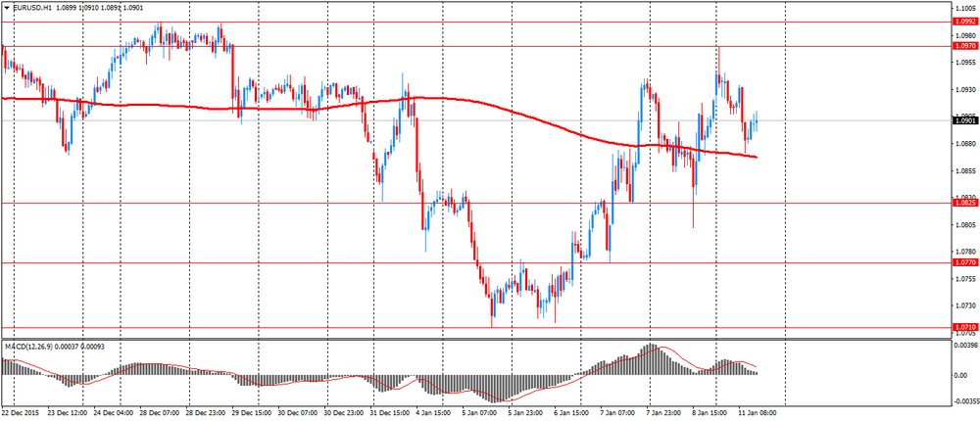The height and width of the screenshot is (421, 980).
Task: Click the MACD scale value -0.00355
Action: coord(965,402)
